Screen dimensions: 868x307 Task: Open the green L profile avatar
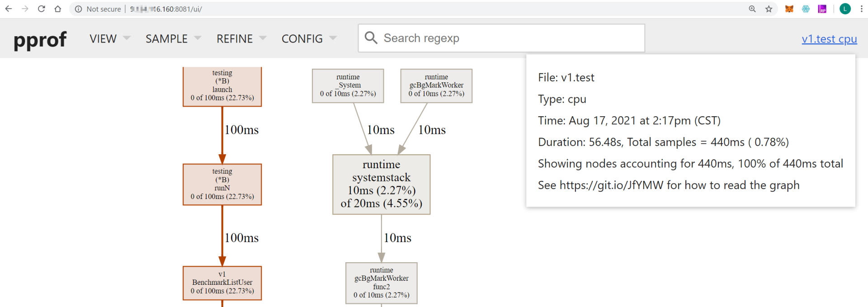845,9
